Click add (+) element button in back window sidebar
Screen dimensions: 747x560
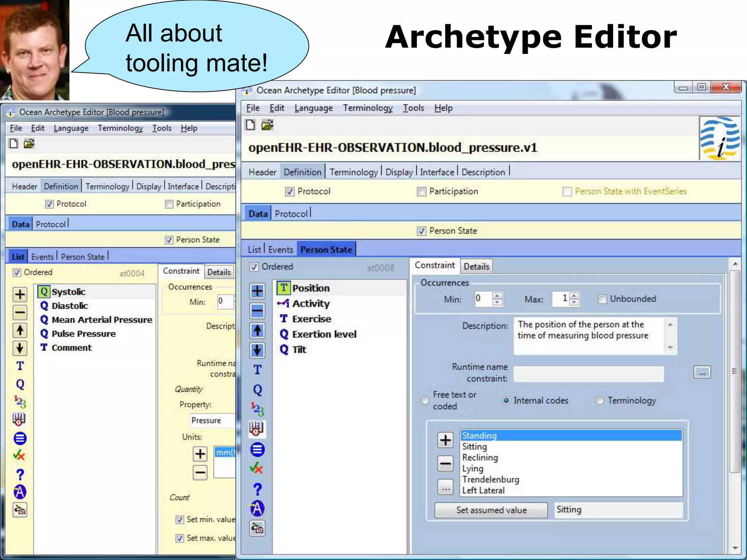click(x=20, y=294)
